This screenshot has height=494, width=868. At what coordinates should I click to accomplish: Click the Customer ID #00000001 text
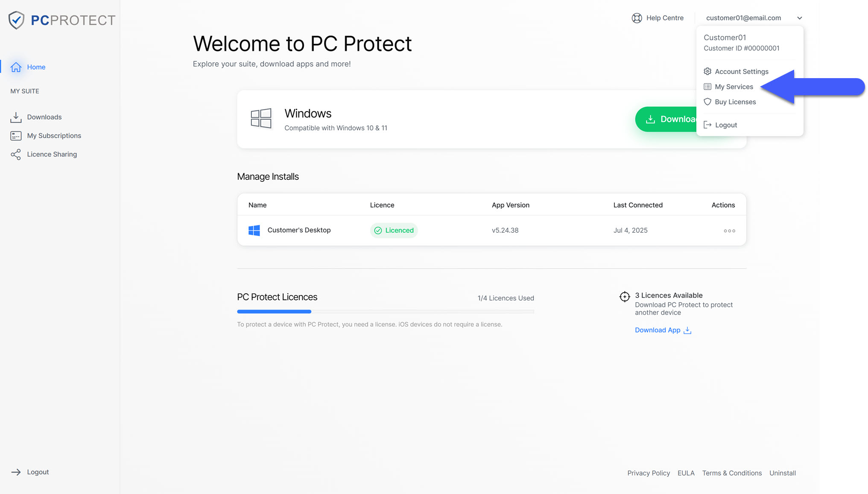741,48
